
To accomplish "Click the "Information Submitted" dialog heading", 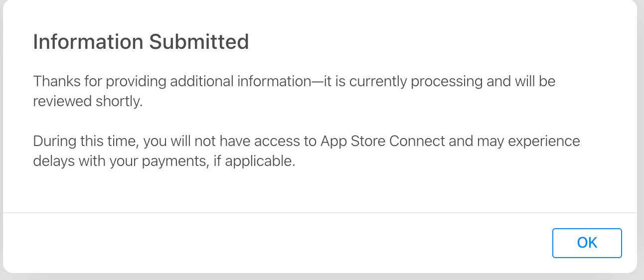I will pyautogui.click(x=141, y=42).
